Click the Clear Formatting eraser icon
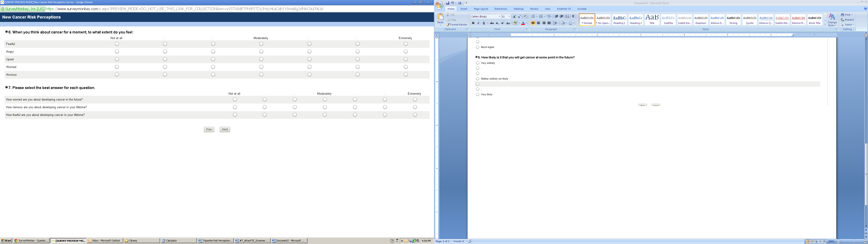 coord(525,16)
